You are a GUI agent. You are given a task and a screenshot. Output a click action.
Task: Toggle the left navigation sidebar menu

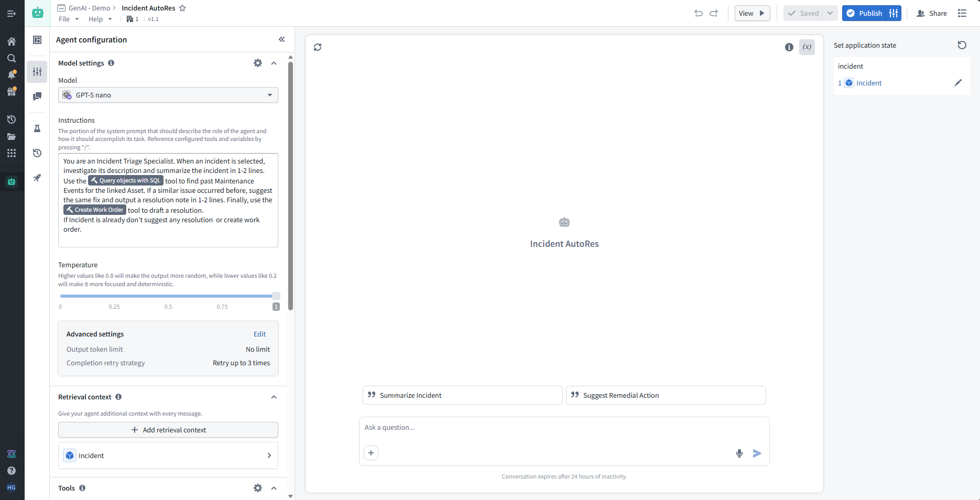tap(12, 13)
